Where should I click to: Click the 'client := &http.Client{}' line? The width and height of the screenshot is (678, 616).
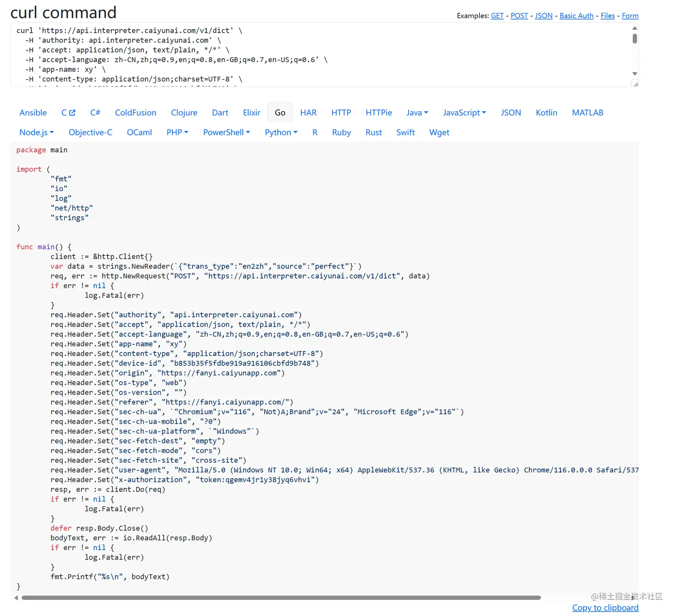point(102,256)
